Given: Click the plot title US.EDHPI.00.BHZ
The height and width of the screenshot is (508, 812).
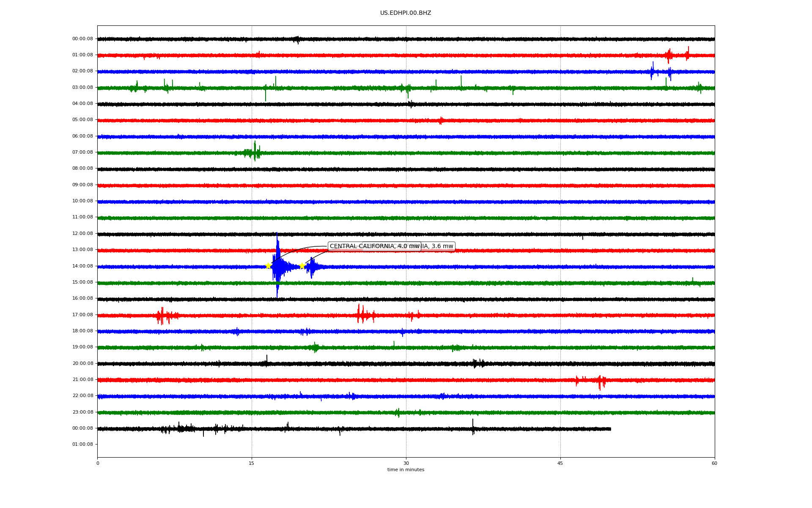Looking at the screenshot, I should point(405,13).
